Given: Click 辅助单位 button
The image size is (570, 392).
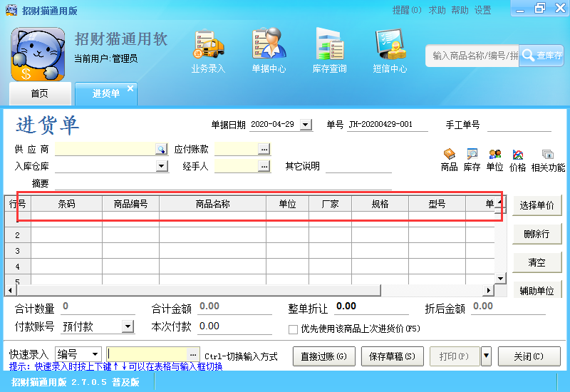Looking at the screenshot, I should [537, 290].
